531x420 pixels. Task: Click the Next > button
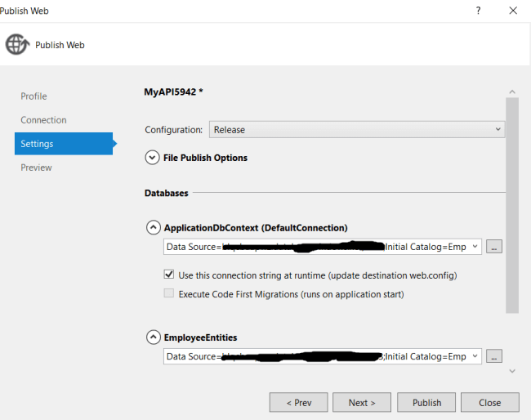click(362, 403)
